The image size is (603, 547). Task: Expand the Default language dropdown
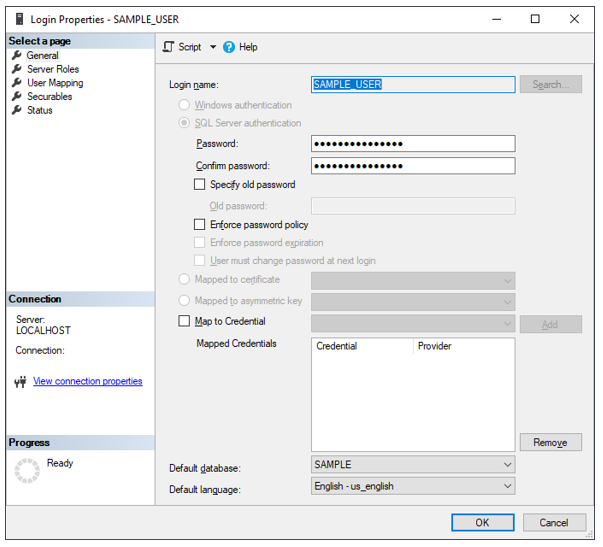tap(413, 486)
